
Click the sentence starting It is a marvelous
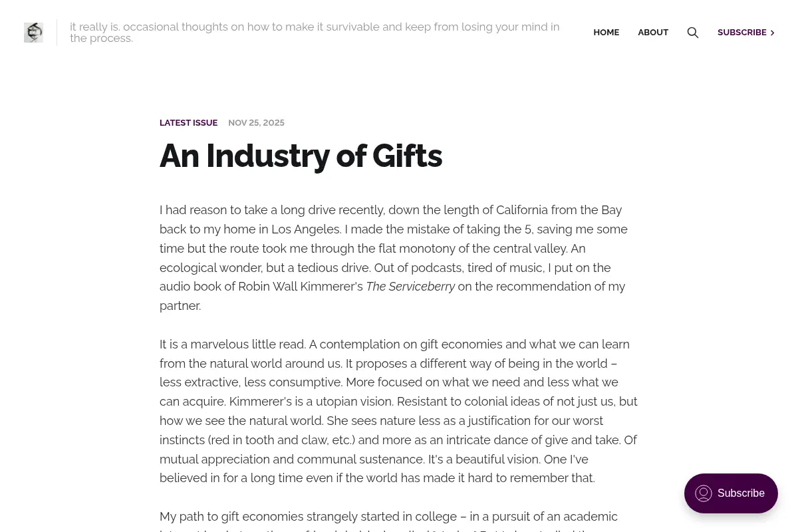[x=233, y=344]
